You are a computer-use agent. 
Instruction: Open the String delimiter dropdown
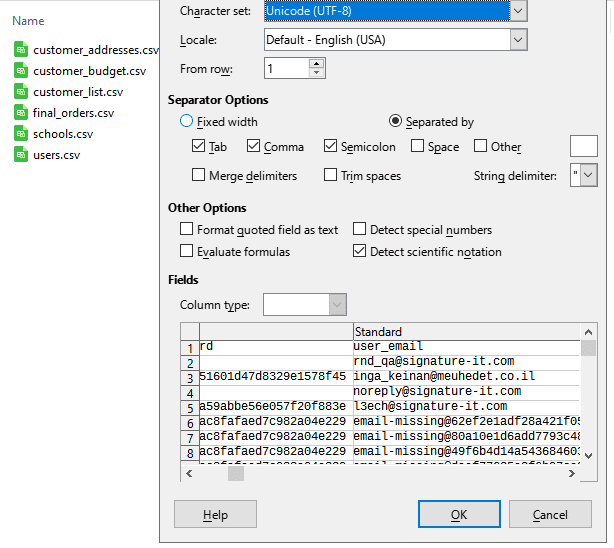point(588,176)
